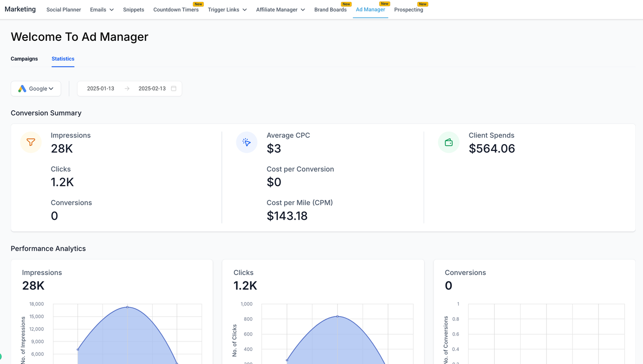Switch to the Campaigns tab

(24, 59)
